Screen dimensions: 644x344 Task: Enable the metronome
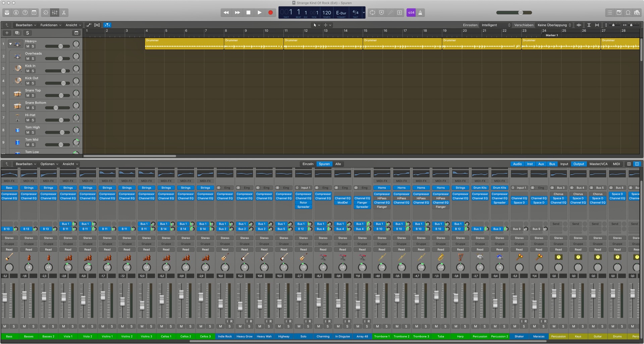420,12
